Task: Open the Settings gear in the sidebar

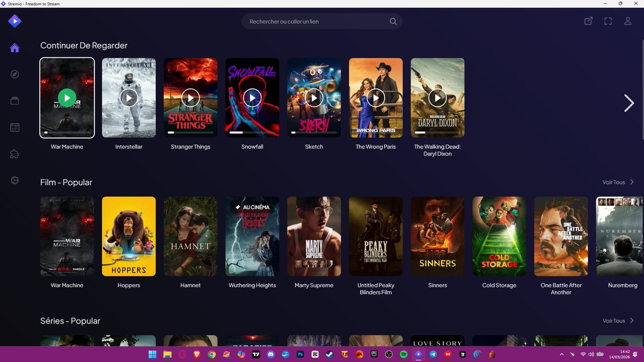Action: pyautogui.click(x=14, y=181)
